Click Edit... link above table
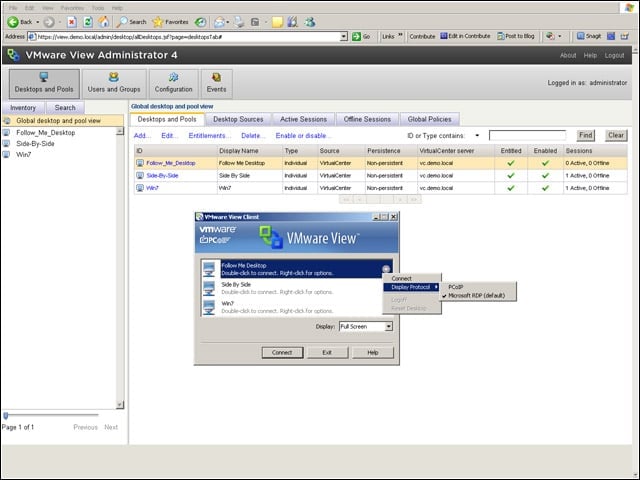The height and width of the screenshot is (480, 640). coord(169,136)
